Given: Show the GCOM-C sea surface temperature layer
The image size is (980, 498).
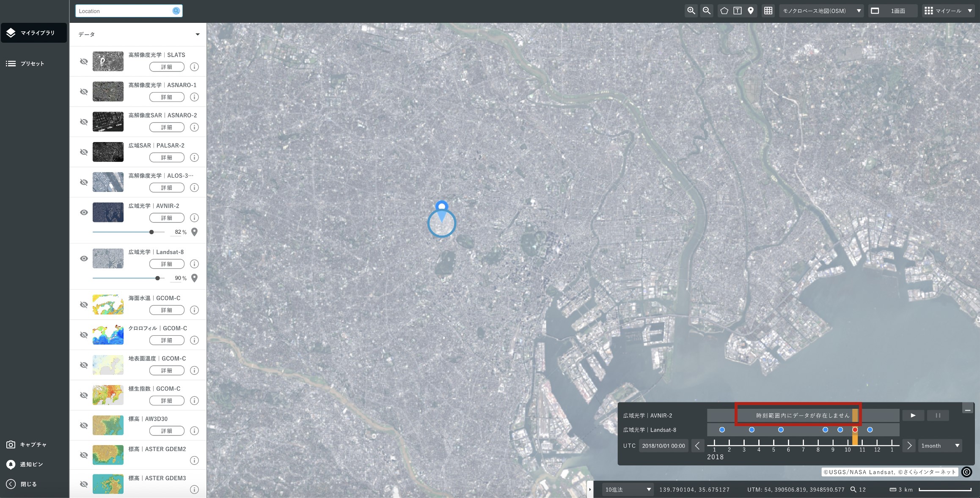Looking at the screenshot, I should point(84,304).
